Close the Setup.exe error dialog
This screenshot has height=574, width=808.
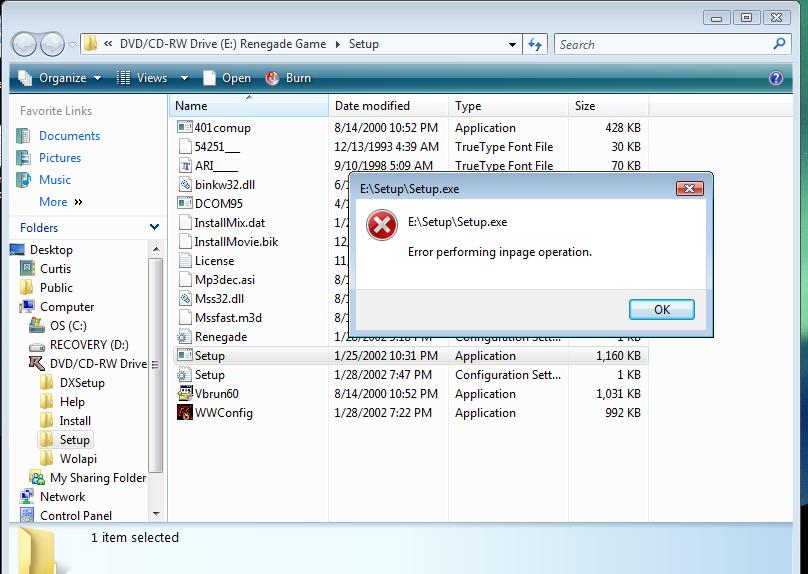[x=689, y=188]
